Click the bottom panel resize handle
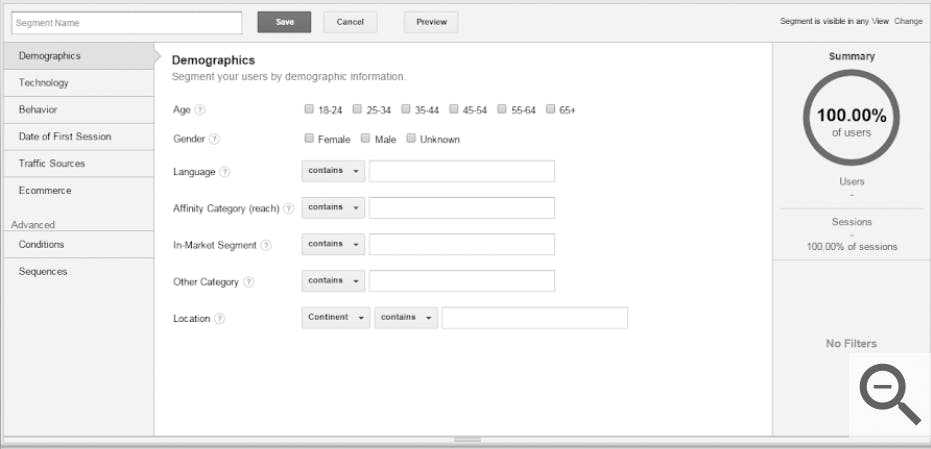931x449 pixels. point(467,440)
